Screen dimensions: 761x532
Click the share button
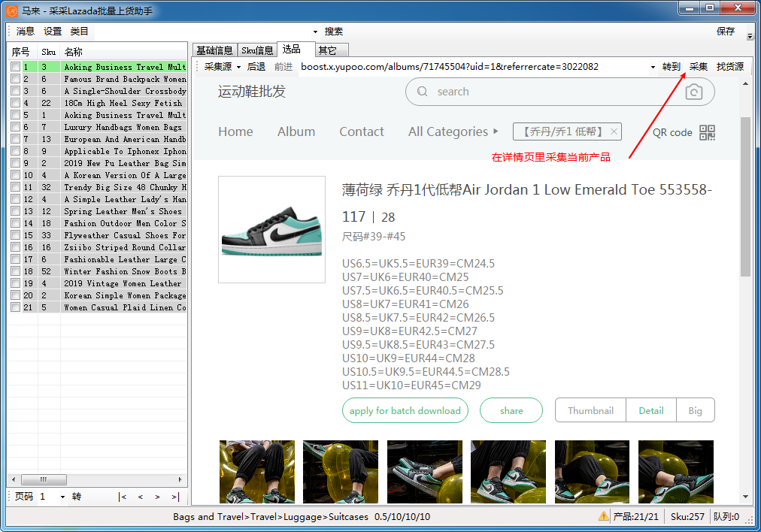tap(511, 410)
